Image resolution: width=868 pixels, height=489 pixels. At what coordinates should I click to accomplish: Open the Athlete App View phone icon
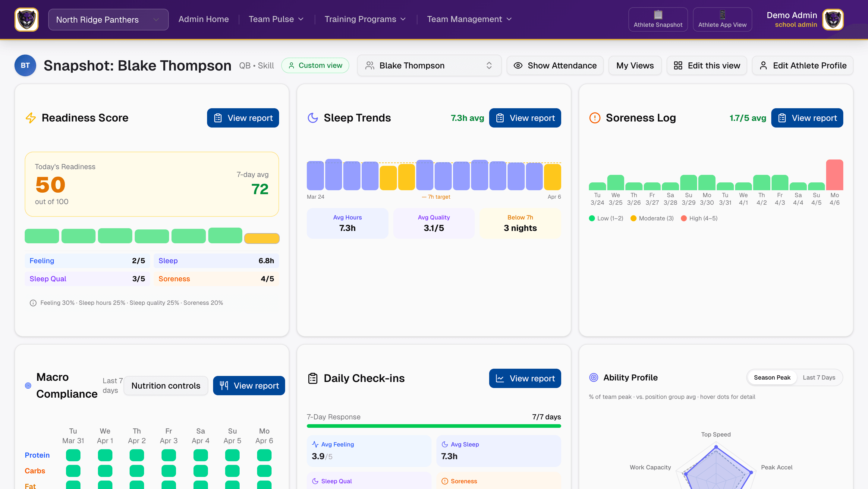[722, 15]
